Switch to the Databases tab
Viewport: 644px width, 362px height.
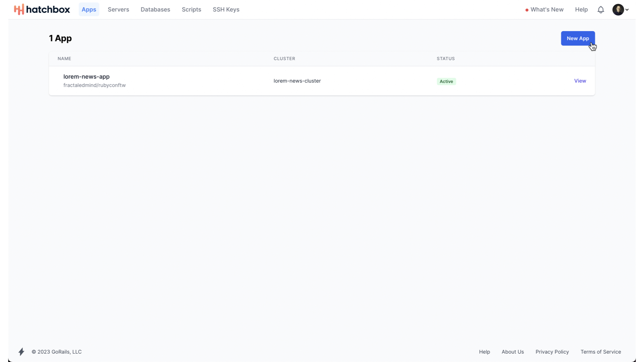pyautogui.click(x=155, y=9)
